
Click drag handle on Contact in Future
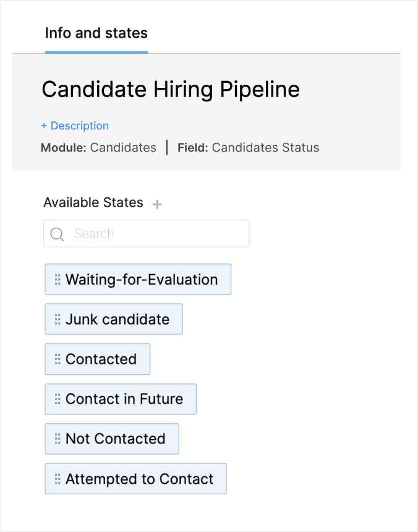(x=58, y=399)
